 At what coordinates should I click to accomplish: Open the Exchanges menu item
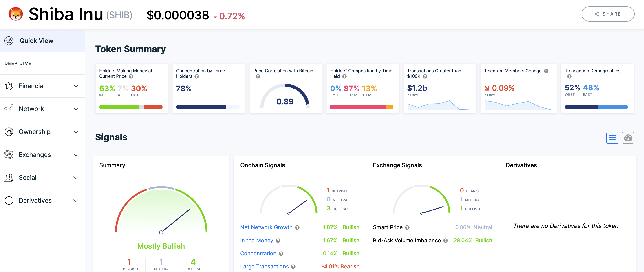(x=42, y=155)
